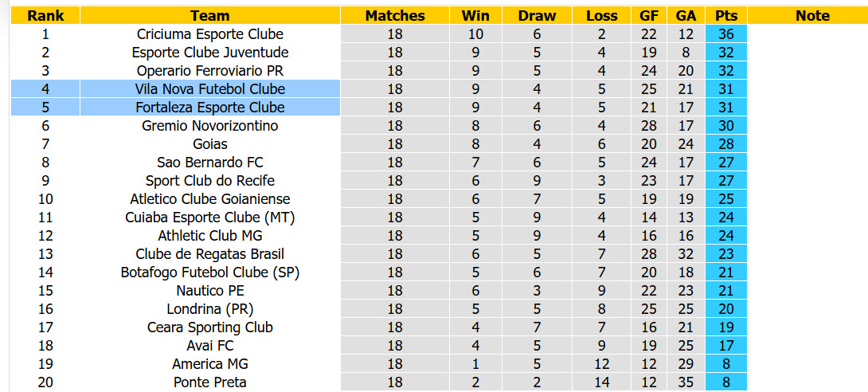Click the Londrina (PR) team name
868x392 pixels.
click(210, 309)
